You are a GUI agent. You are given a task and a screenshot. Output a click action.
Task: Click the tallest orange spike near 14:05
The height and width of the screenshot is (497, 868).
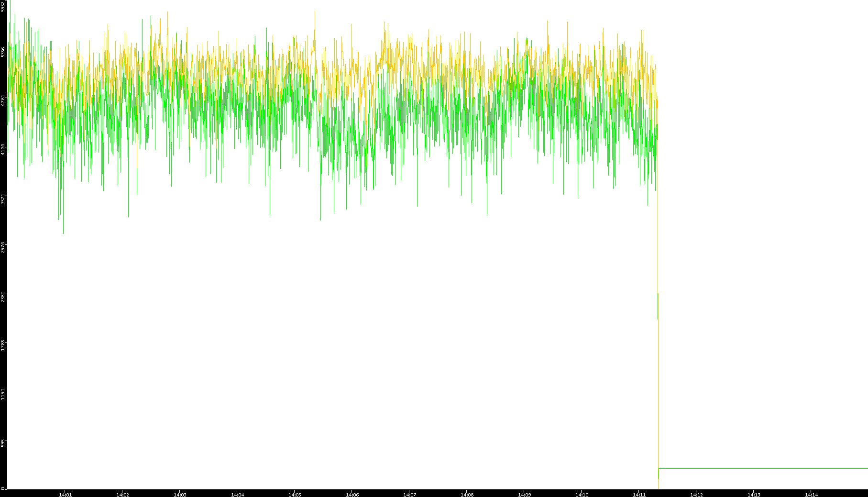(x=315, y=11)
